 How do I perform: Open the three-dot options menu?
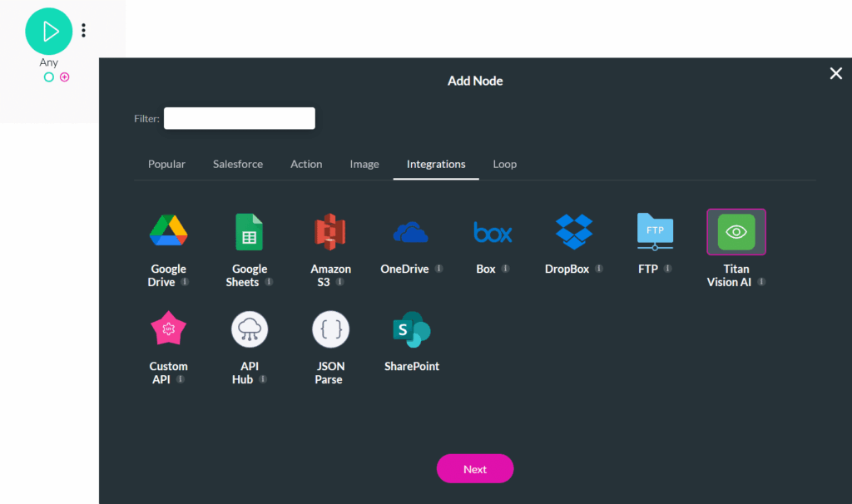tap(83, 30)
